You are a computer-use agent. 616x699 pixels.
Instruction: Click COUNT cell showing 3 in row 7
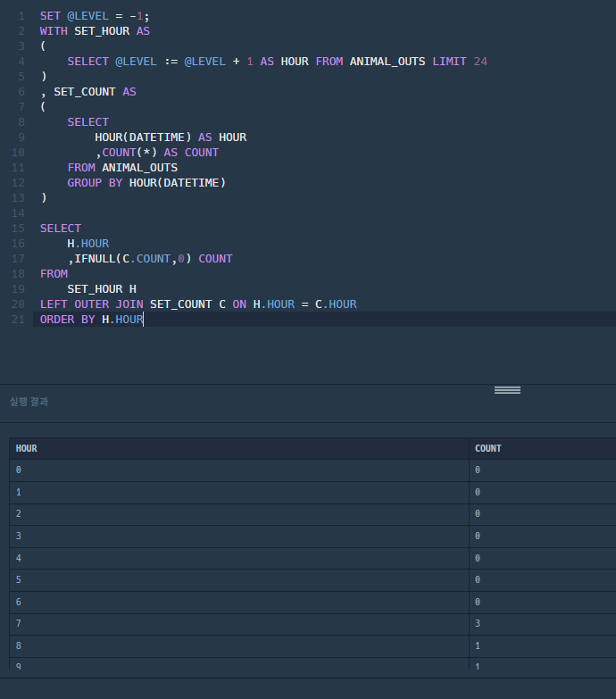pos(543,624)
